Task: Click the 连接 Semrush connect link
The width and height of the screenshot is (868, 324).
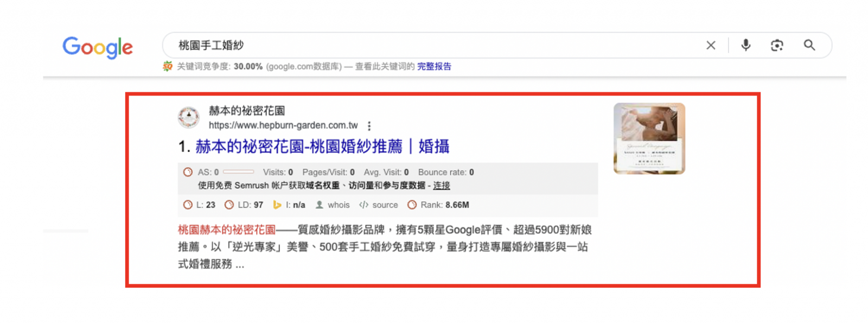Action: pyautogui.click(x=442, y=186)
